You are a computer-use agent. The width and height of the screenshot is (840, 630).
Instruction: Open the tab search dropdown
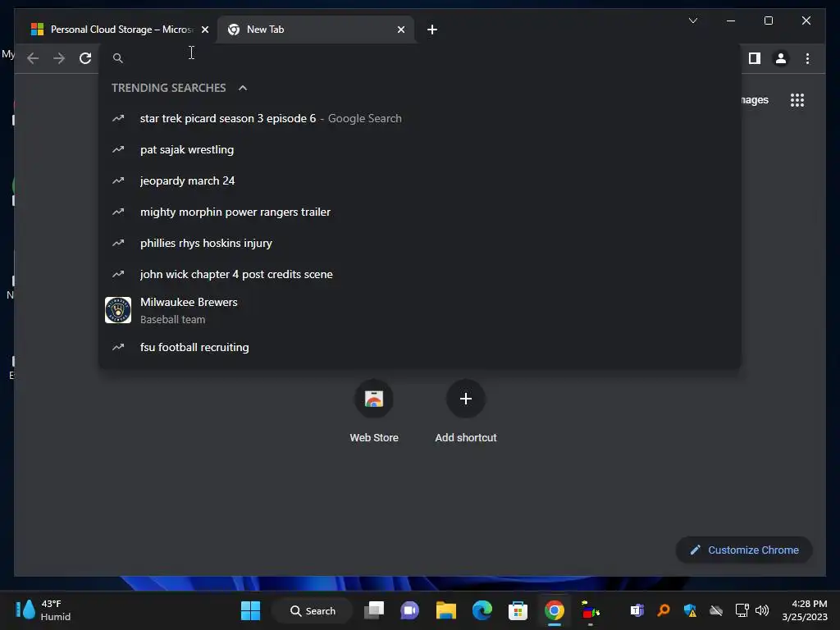[x=692, y=21]
